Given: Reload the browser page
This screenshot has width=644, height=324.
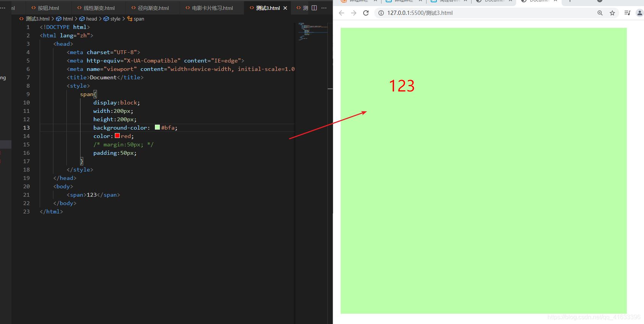Looking at the screenshot, I should 366,13.
